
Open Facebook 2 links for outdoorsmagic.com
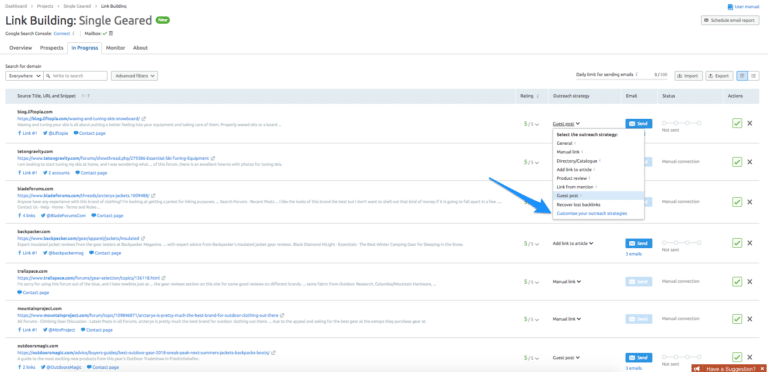tap(27, 367)
